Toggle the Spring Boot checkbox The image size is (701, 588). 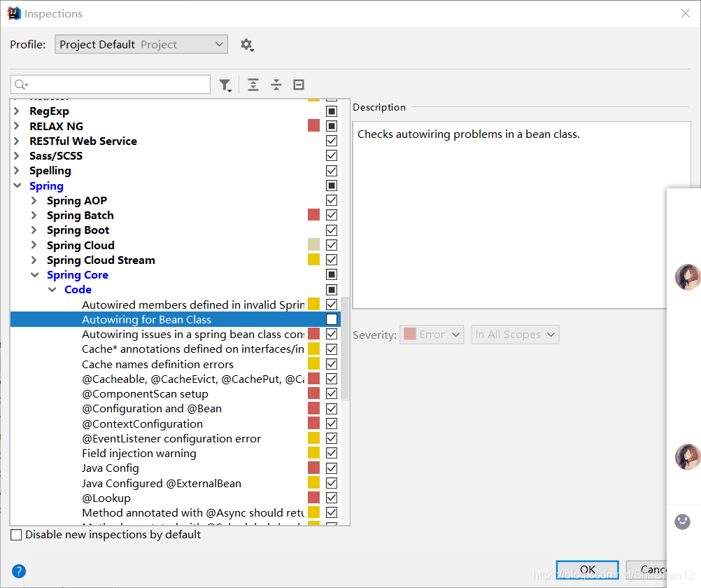[332, 230]
